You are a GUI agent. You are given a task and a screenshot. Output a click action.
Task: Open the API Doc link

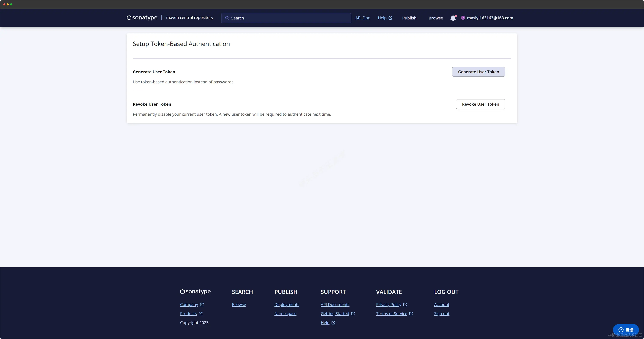pos(362,18)
